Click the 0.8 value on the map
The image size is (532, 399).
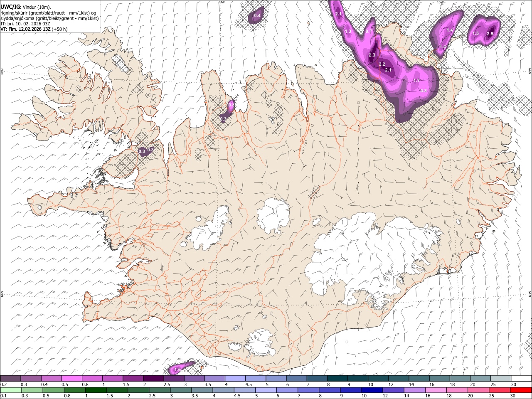pos(424,91)
